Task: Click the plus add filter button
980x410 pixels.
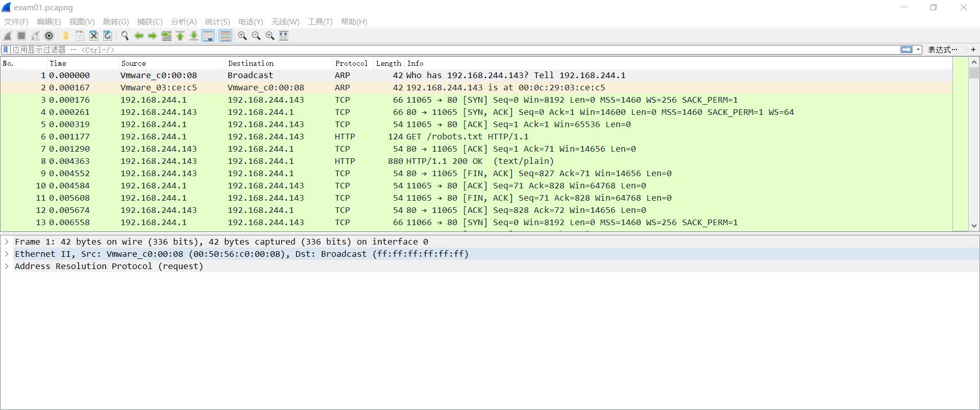Action: [x=973, y=50]
